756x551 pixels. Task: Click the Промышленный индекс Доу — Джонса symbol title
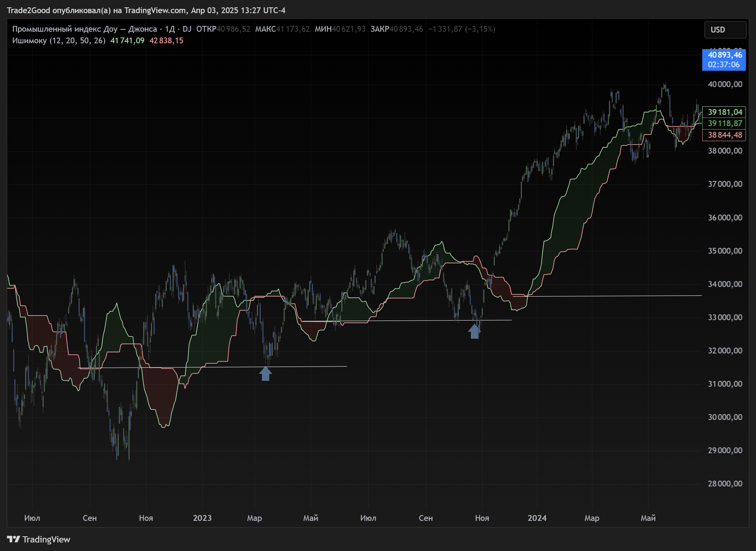84,29
